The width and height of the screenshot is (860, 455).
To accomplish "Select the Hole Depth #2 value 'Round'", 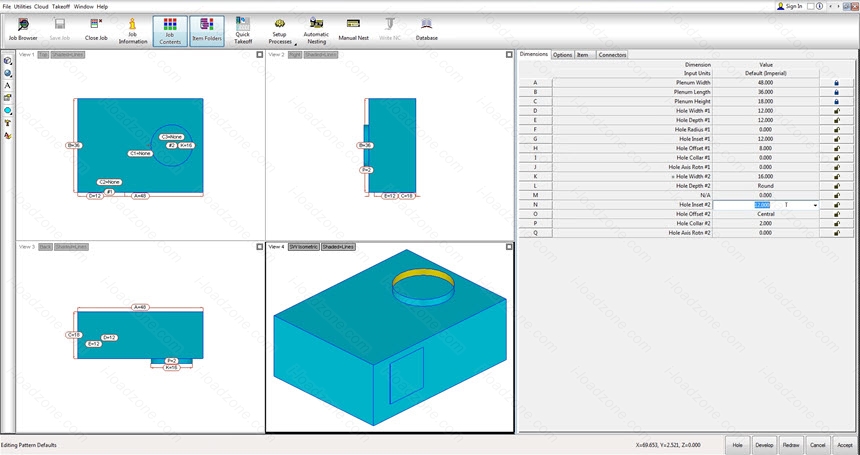I will click(x=766, y=186).
